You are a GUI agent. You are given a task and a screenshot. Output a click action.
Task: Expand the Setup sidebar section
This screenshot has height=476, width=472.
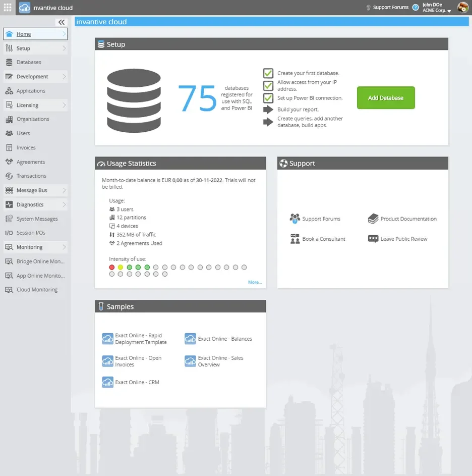point(35,48)
